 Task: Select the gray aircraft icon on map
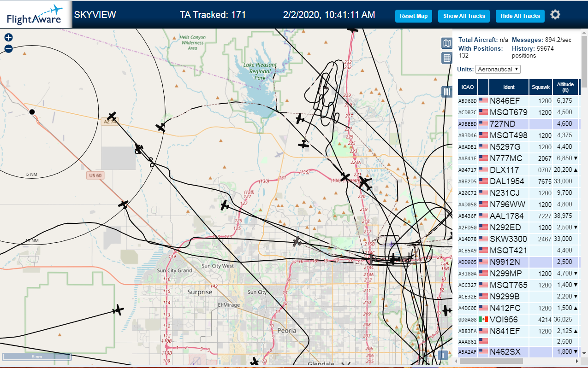pos(297,241)
